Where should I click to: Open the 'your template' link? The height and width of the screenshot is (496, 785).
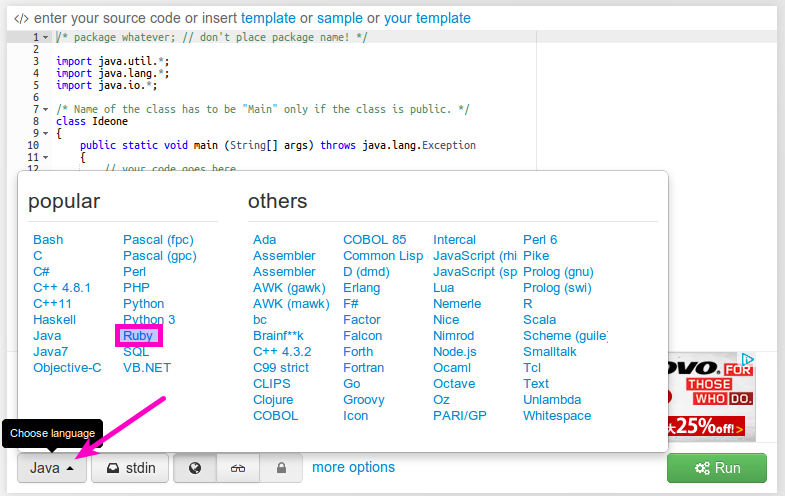pos(427,18)
